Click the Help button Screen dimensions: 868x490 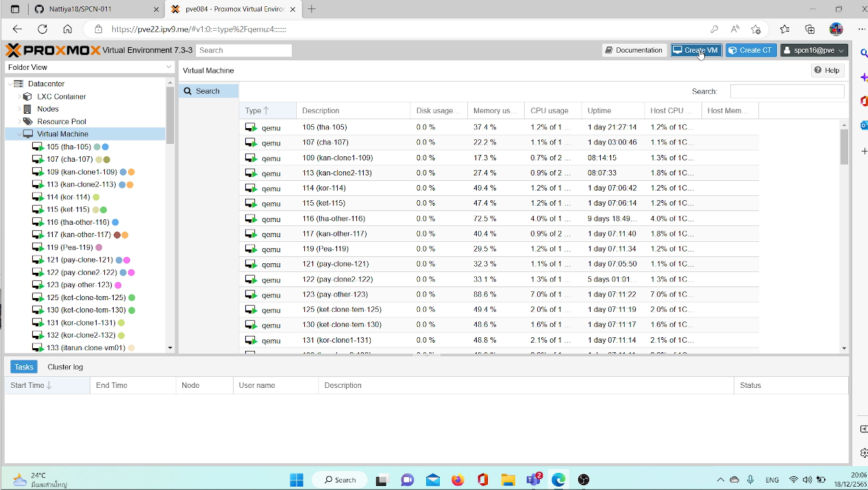(827, 70)
